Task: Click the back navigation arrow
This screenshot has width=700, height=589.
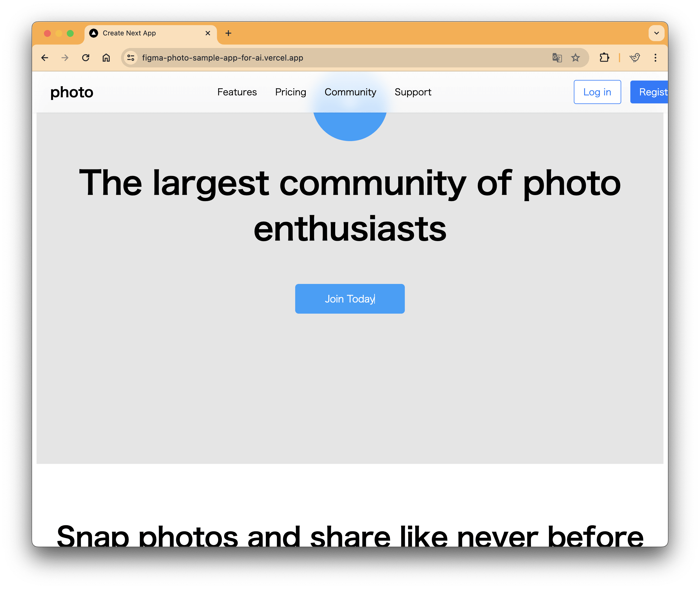Action: 45,57
